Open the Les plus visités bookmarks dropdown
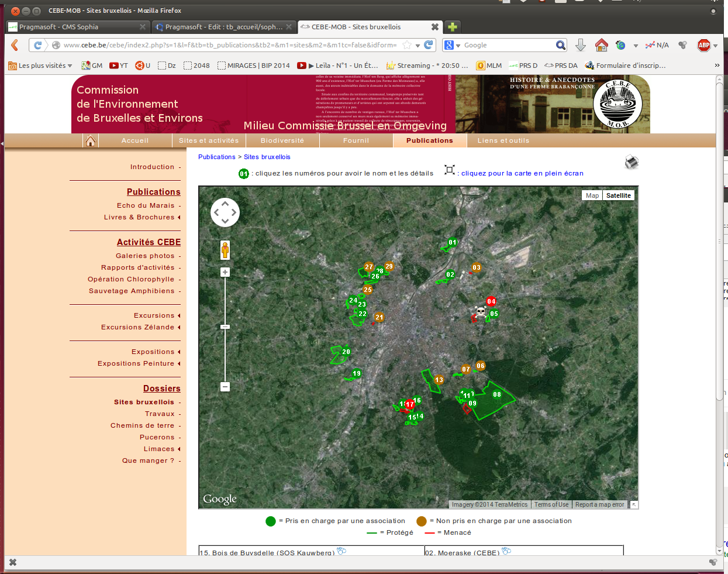 point(40,66)
